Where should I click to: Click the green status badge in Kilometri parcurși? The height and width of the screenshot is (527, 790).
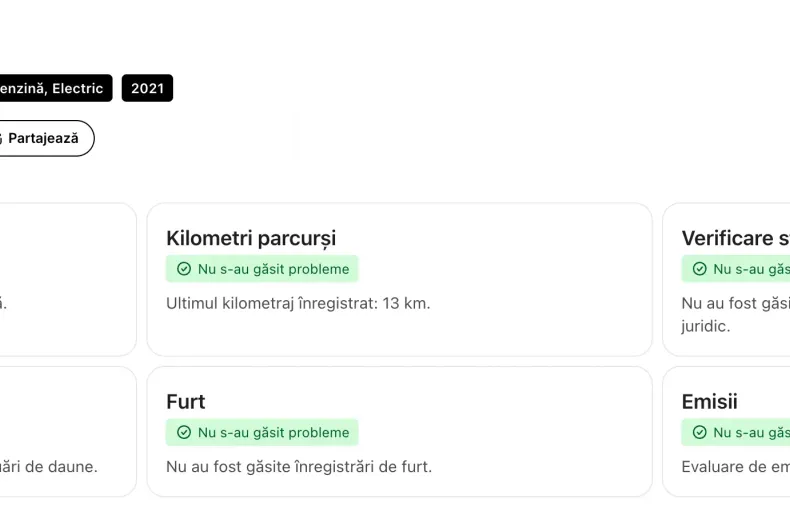pyautogui.click(x=262, y=269)
